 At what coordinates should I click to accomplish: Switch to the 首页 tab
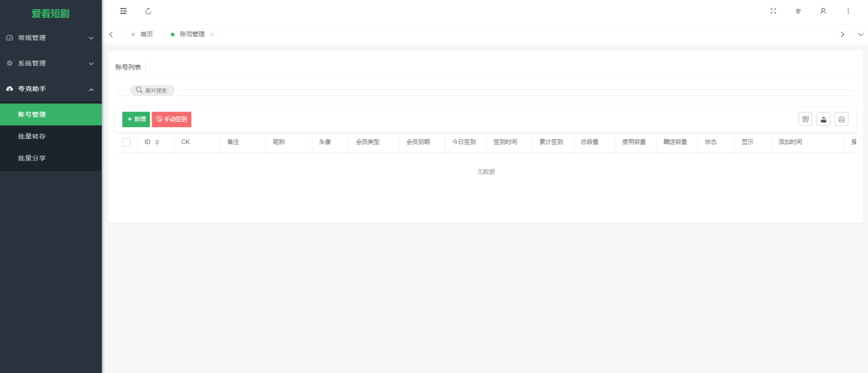click(x=146, y=34)
